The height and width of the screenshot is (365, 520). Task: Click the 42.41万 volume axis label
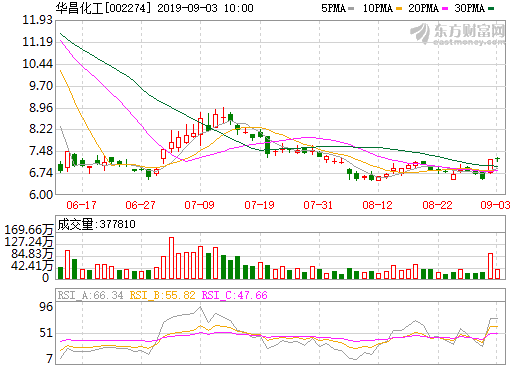click(x=32, y=266)
